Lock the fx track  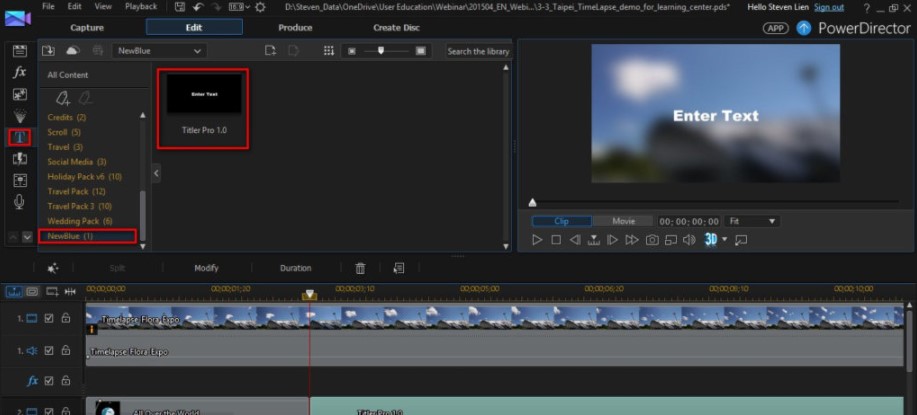pos(66,381)
